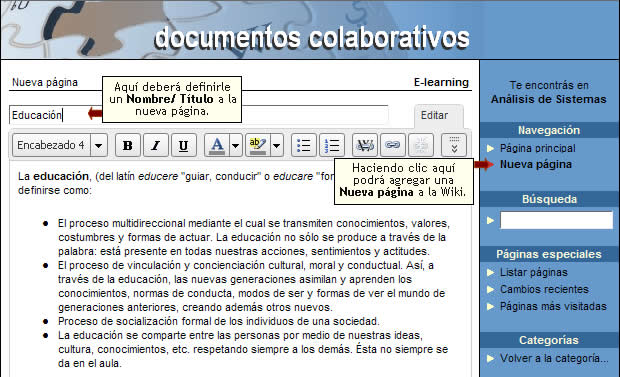This screenshot has height=377, width=620.
Task: Expand the toolbar with the double-chevron button
Action: pos(454,145)
